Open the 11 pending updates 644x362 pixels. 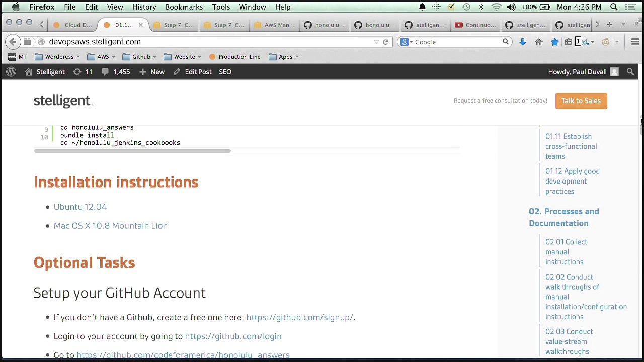coord(83,72)
